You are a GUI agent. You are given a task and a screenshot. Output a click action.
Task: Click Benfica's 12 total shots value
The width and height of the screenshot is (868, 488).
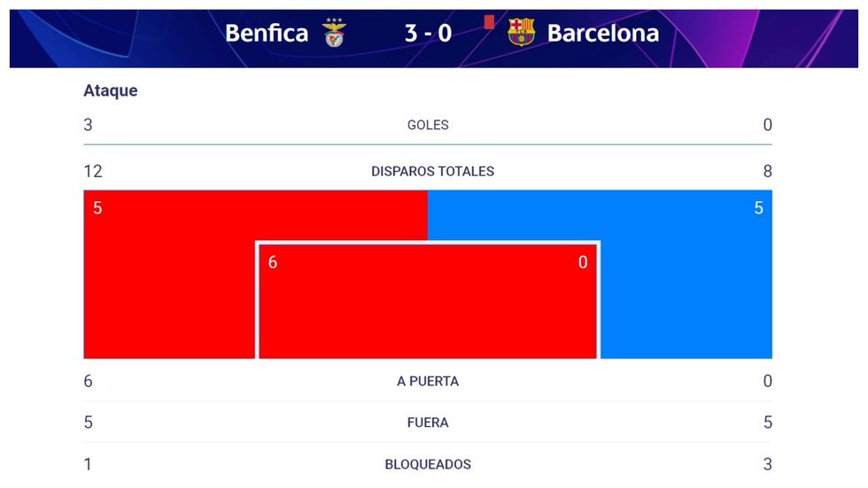(93, 171)
